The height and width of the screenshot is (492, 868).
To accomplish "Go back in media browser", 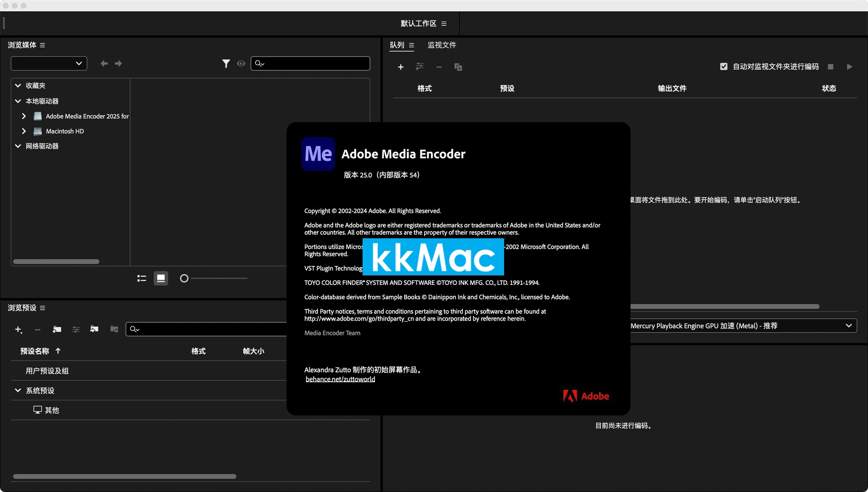I will [104, 63].
